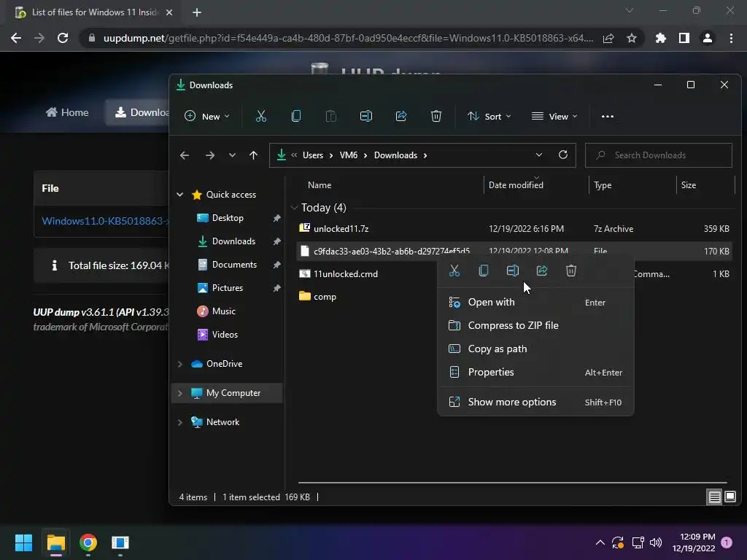Collapse the Quick access tree
747x560 pixels.
(180, 194)
